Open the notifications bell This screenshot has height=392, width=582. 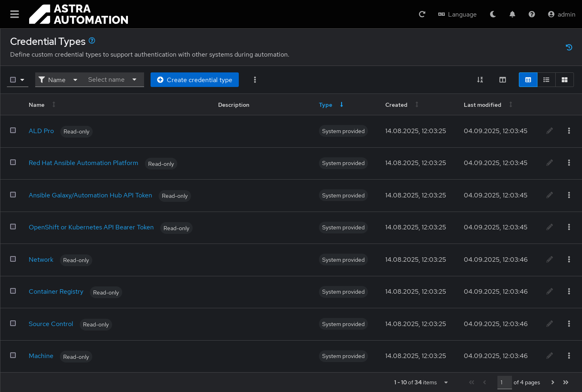[x=512, y=14]
